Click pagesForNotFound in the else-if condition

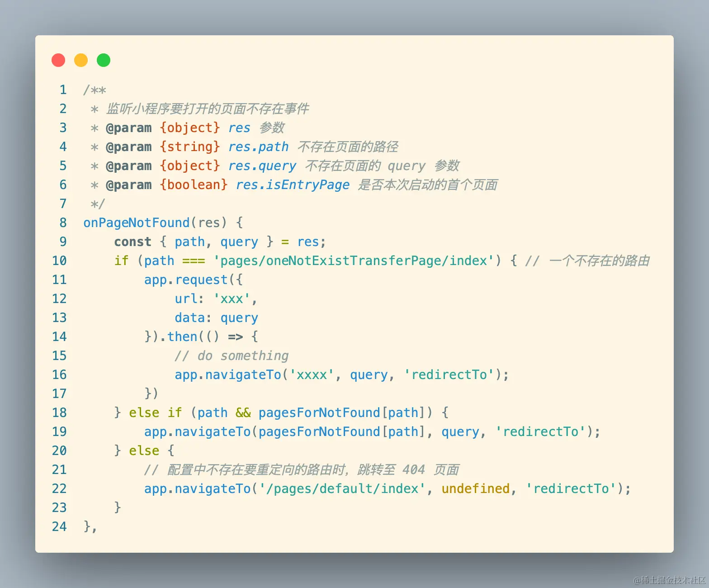319,413
